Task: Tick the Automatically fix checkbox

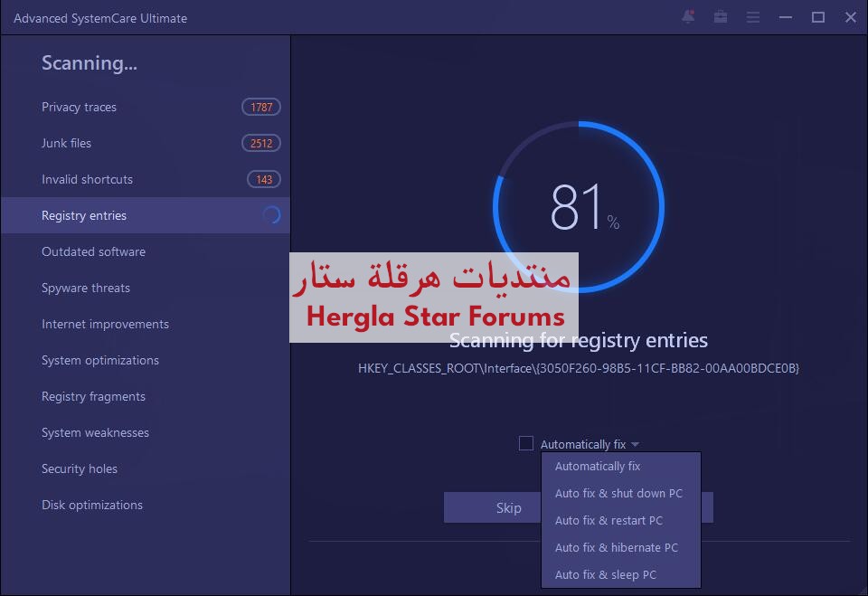Action: coord(526,443)
